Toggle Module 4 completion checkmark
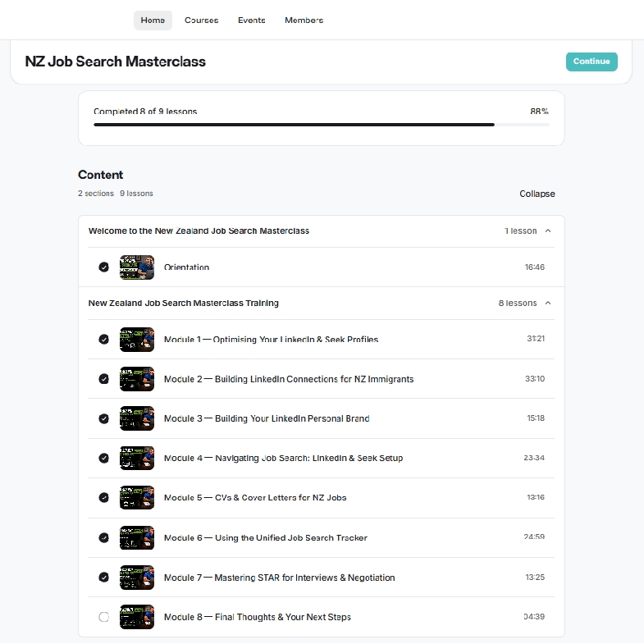This screenshot has width=644, height=644. (x=104, y=458)
